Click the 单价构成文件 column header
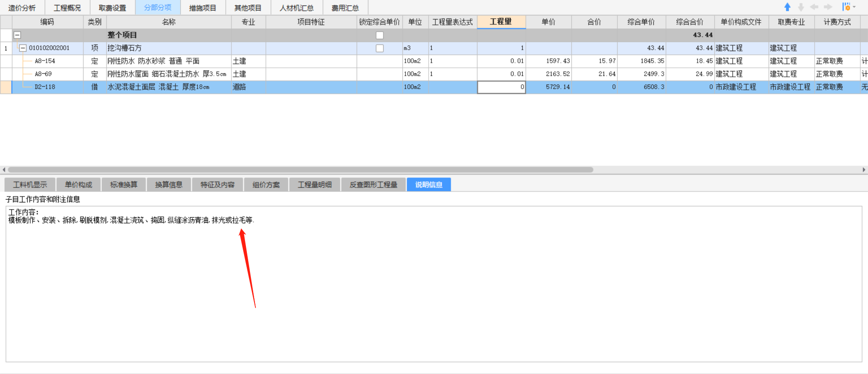868x374 pixels. click(741, 22)
